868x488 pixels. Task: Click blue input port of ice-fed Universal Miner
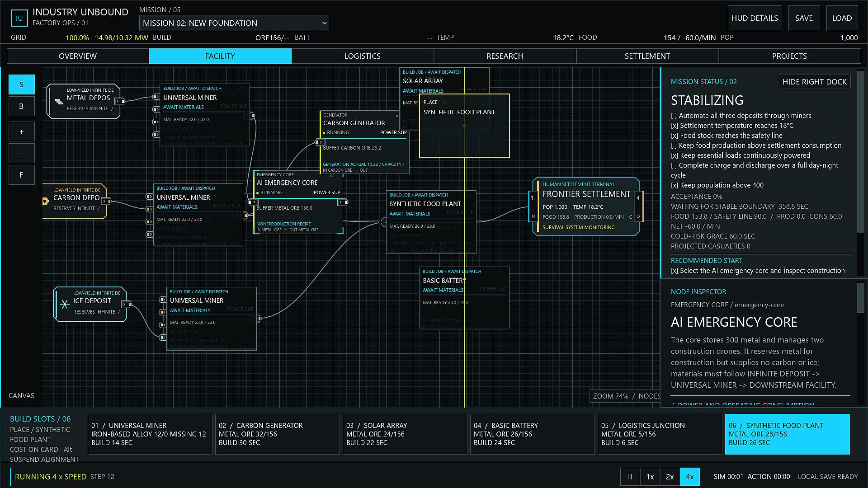162,338
